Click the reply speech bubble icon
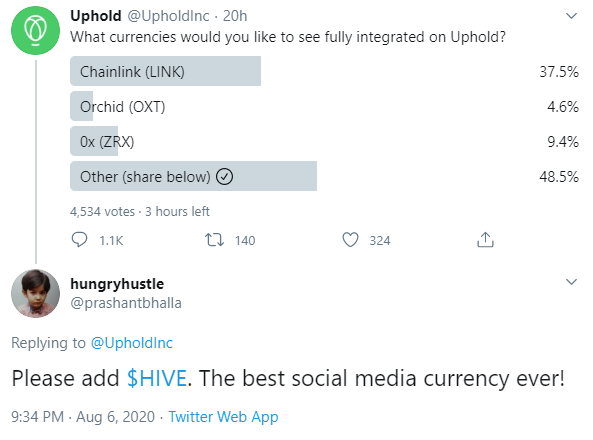593x440 pixels. pyautogui.click(x=79, y=240)
